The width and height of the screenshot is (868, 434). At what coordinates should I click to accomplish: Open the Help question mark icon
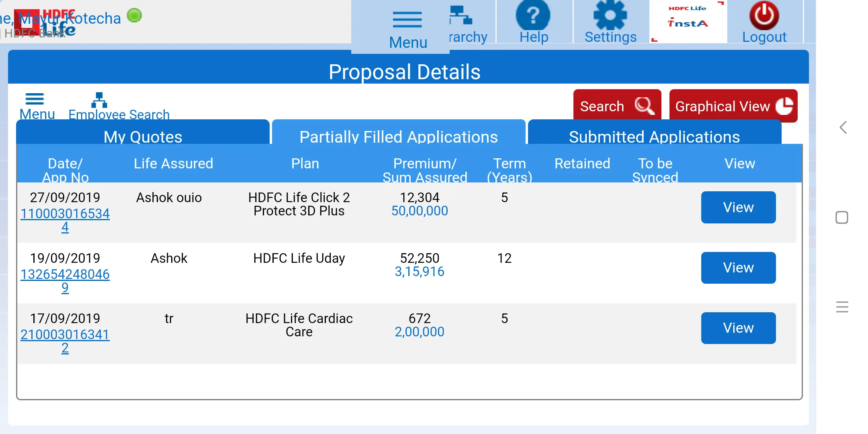[x=533, y=15]
